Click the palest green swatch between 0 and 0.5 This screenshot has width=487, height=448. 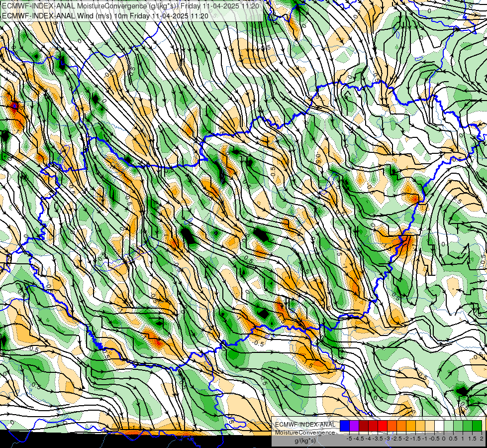(x=449, y=426)
